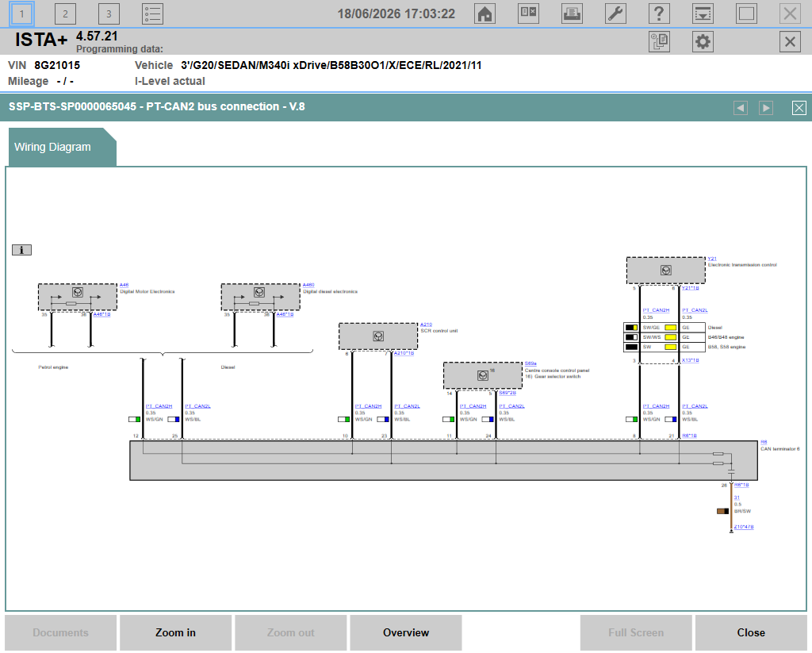812x653 pixels.
Task: Open the PT_CAN2L link above pin 25
Action: pyautogui.click(x=197, y=406)
